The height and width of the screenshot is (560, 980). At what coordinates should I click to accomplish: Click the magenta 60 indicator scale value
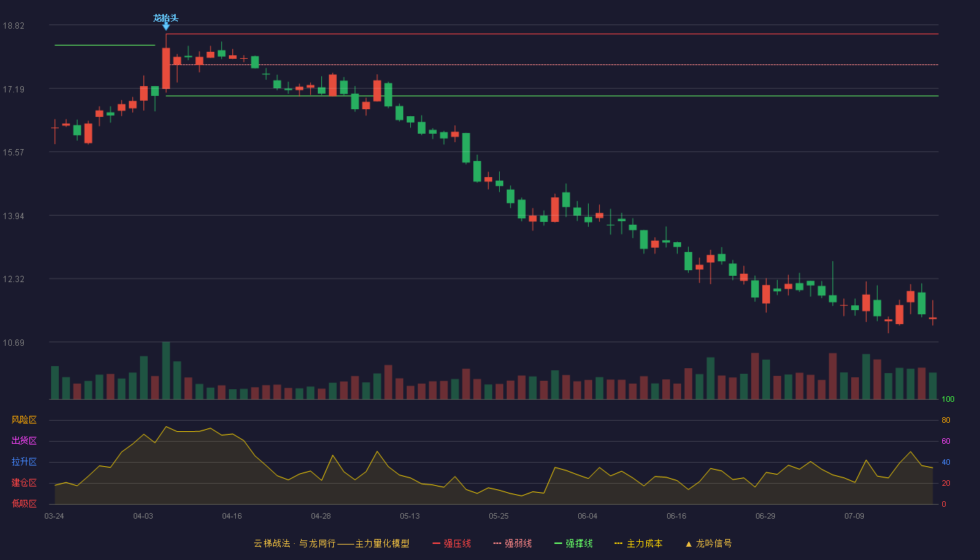click(946, 441)
